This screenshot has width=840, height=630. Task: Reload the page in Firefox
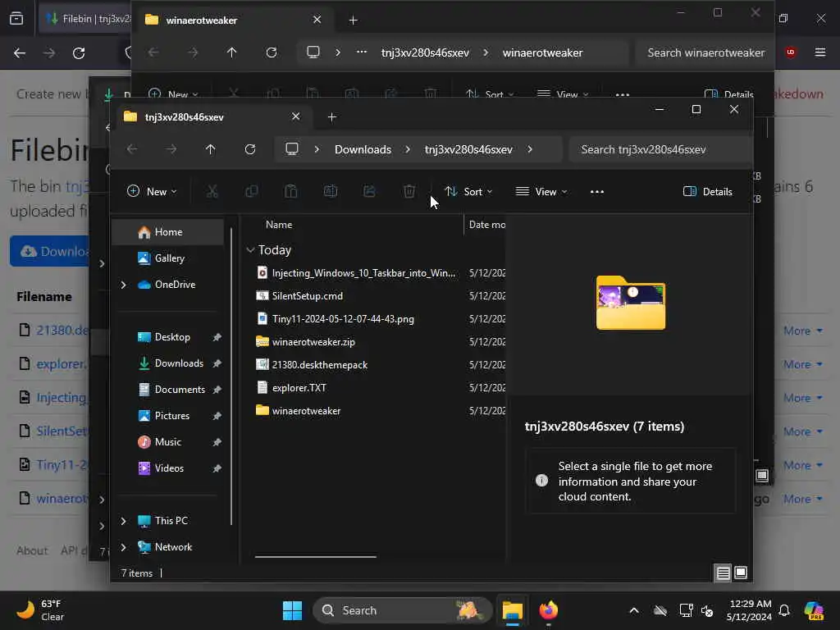[79, 53]
